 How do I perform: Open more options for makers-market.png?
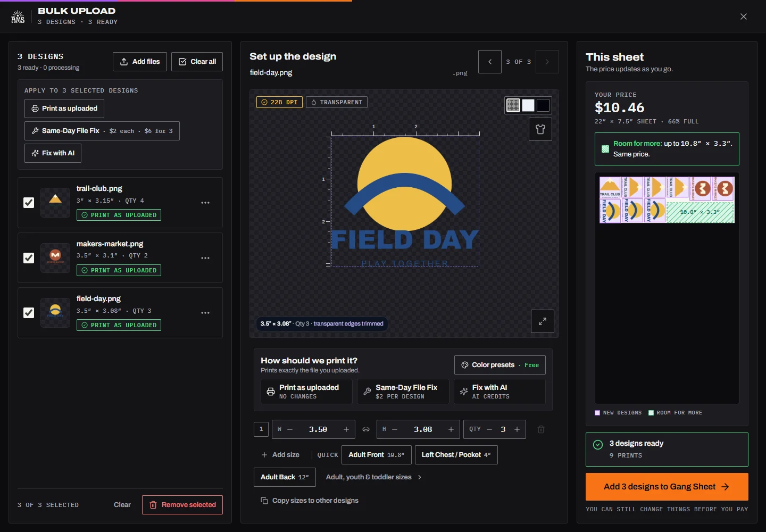[x=205, y=258]
